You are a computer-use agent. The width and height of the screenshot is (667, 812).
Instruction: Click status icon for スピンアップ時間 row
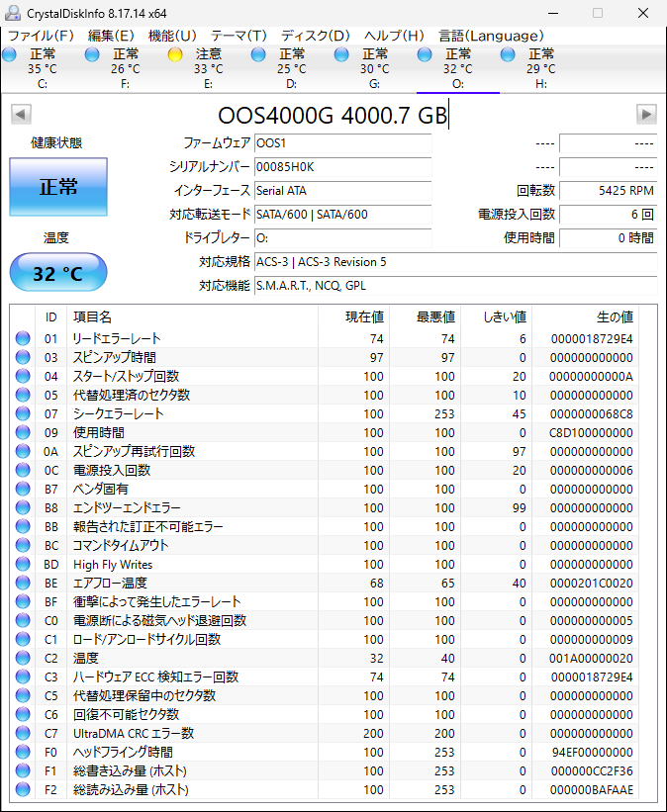23,357
